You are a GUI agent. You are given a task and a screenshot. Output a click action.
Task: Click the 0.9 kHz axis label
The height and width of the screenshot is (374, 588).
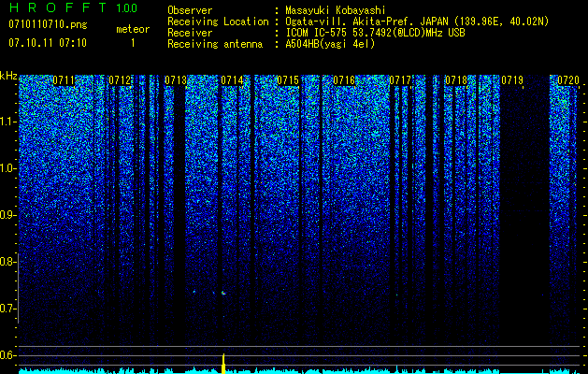7,215
